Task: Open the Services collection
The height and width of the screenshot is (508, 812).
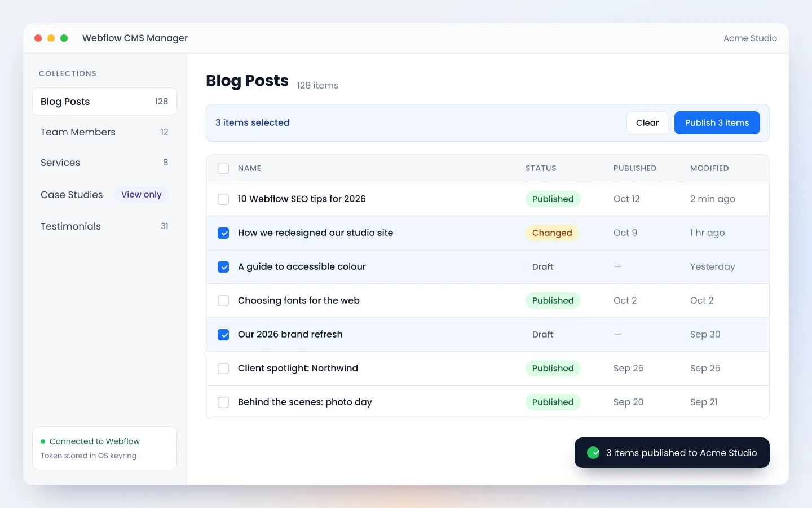Action: click(104, 163)
